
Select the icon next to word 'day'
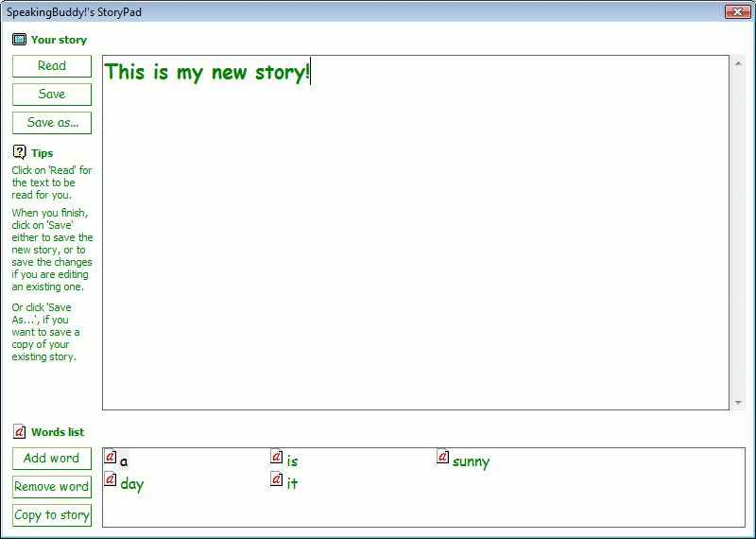click(x=110, y=480)
